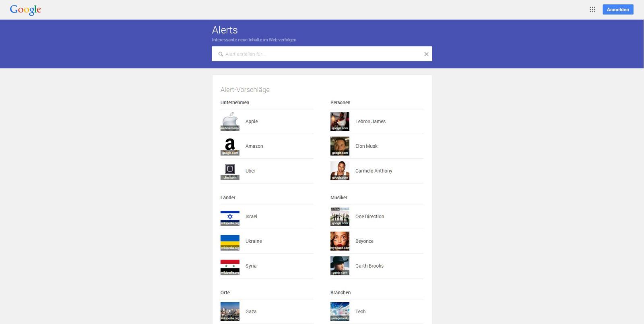The height and width of the screenshot is (324, 644).
Task: Click the Beyonce photo thumbnail
Action: point(340,241)
